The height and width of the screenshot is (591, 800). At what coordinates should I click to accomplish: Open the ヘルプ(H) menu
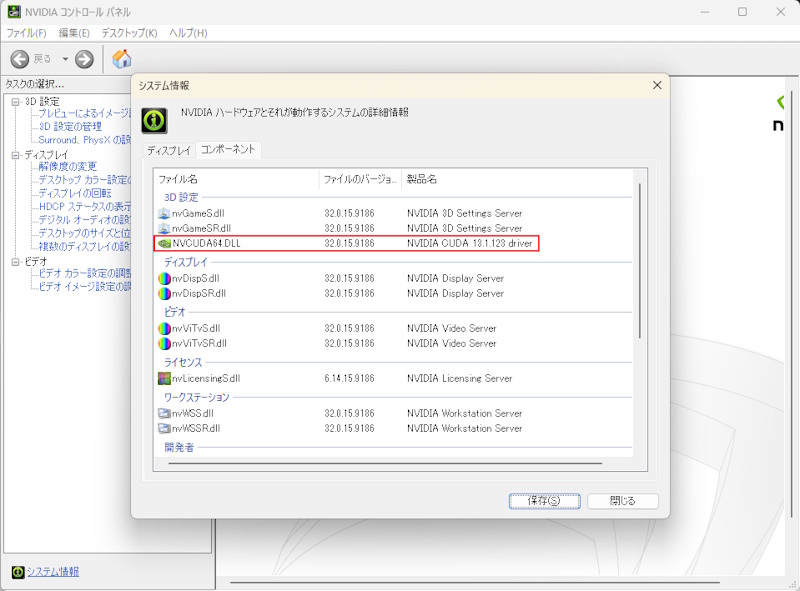click(x=187, y=33)
